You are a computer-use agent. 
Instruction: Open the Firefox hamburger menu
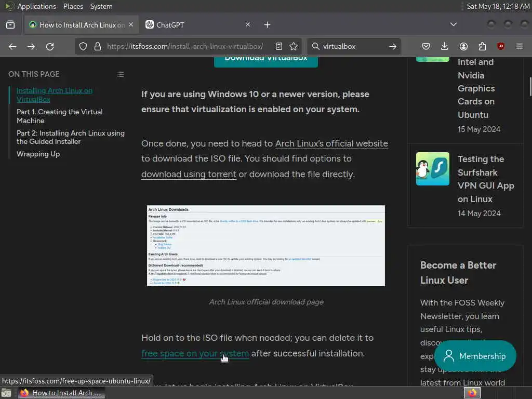(x=520, y=46)
